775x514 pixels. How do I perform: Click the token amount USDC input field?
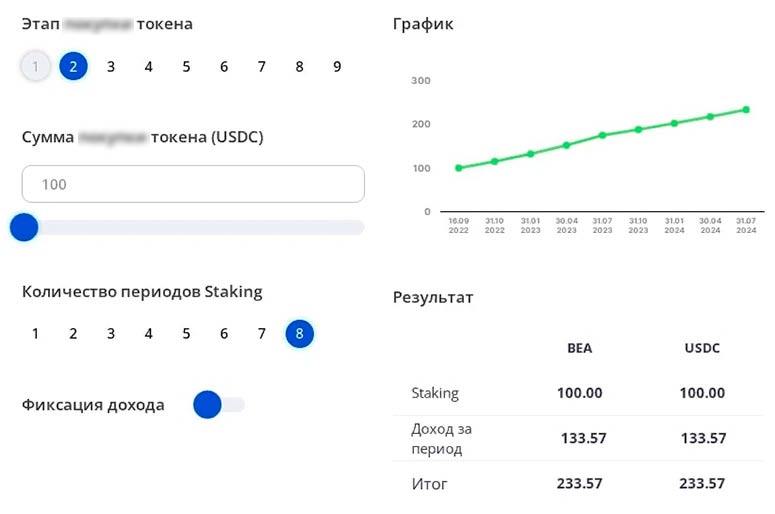[193, 185]
